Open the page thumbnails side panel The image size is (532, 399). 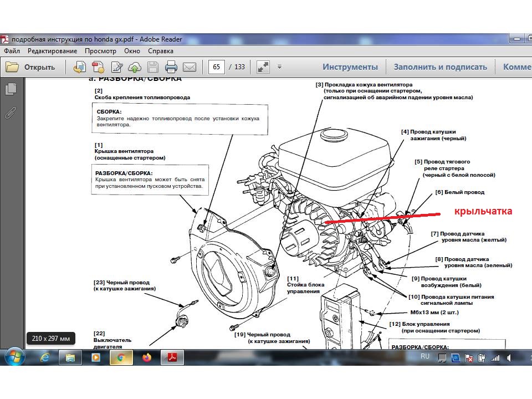tap(10, 89)
